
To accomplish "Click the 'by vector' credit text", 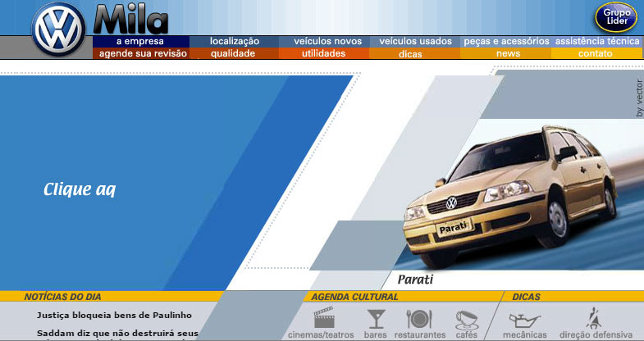I will pos(639,98).
